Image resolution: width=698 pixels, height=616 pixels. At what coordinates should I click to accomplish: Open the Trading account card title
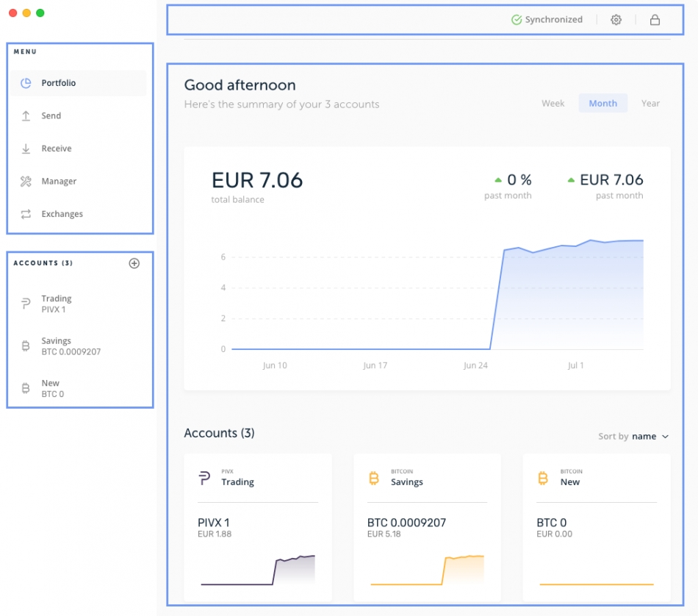coord(238,482)
